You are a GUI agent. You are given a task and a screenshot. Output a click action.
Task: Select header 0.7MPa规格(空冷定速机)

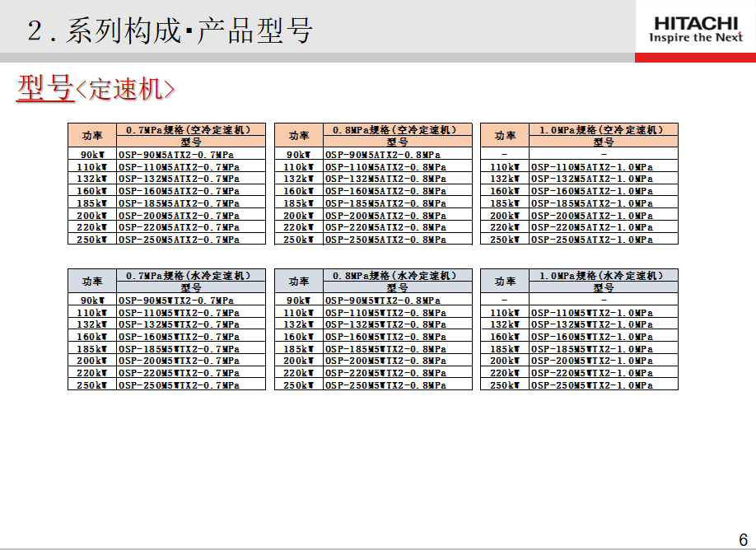[191, 129]
